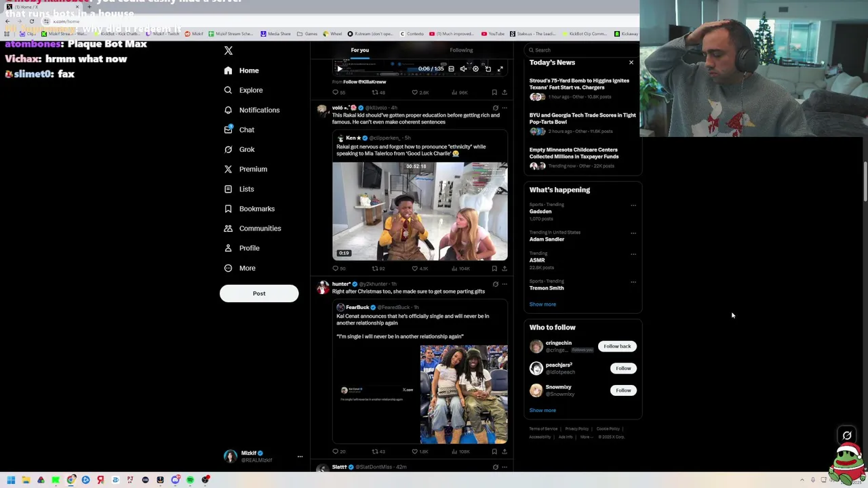
Task: Open Notifications in the sidebar
Action: (x=252, y=110)
